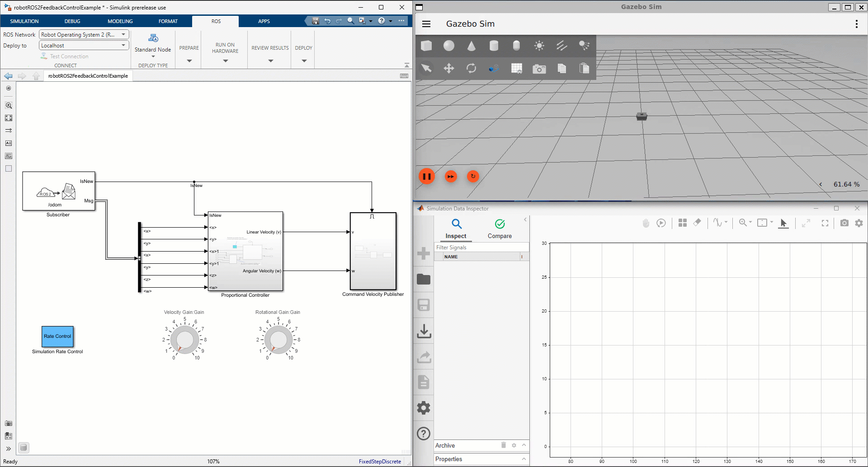
Task: Switch to the Compare tab
Action: click(500, 229)
